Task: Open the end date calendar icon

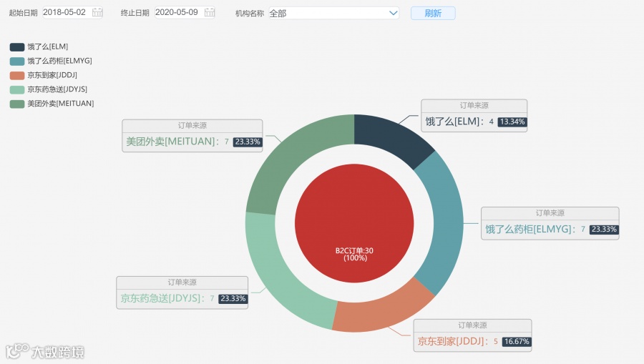Action: [x=210, y=12]
